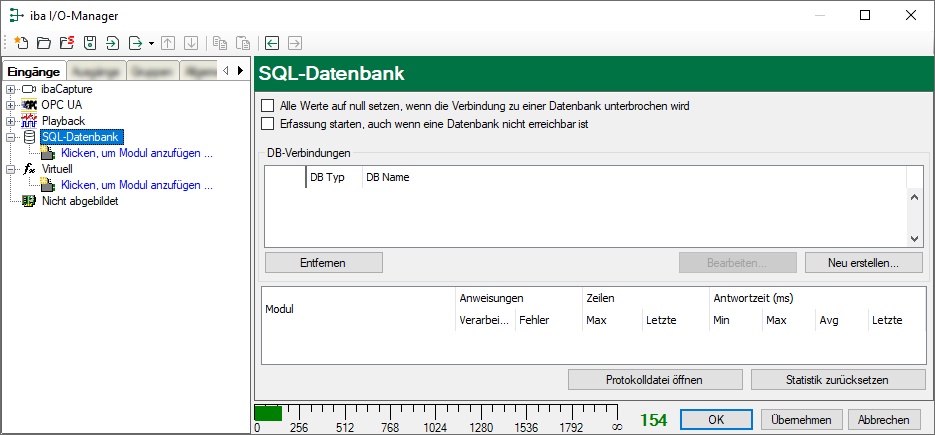935x435 pixels.
Task: Save the current I/O configuration
Action: pos(89,43)
